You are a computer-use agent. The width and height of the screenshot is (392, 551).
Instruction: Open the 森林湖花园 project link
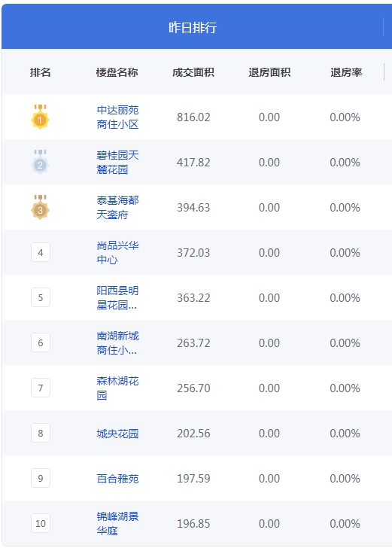117,388
